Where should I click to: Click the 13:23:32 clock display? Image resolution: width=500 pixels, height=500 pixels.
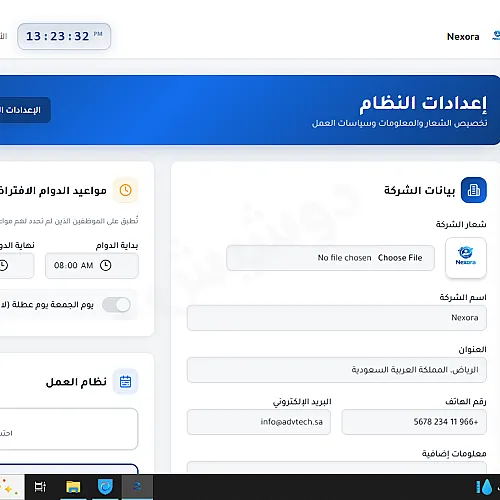[x=64, y=36]
